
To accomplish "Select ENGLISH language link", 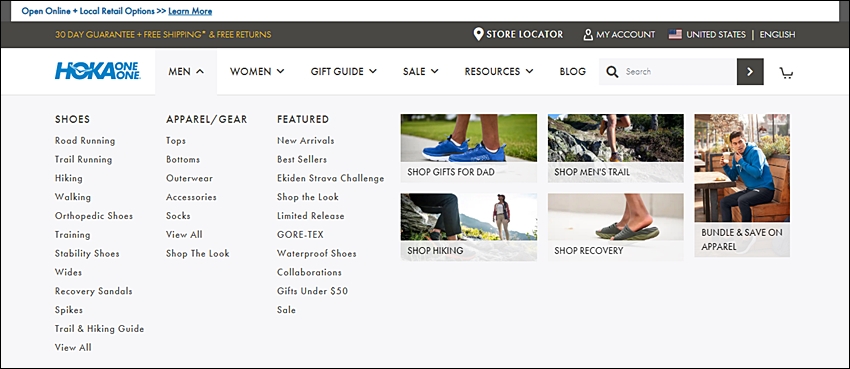I will [x=777, y=34].
